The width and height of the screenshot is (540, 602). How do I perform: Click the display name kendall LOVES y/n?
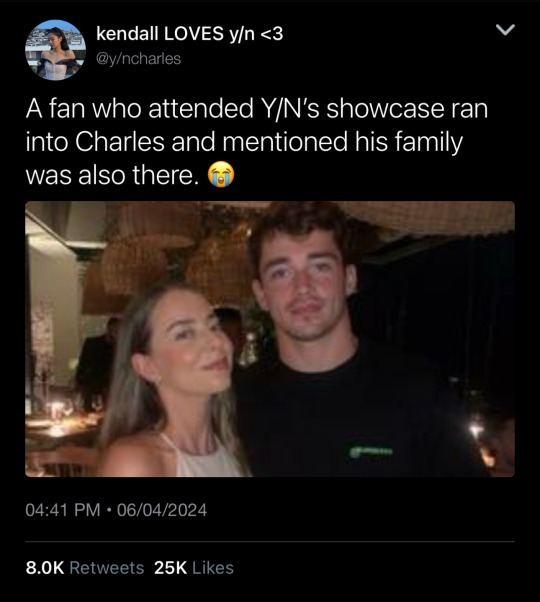click(190, 33)
